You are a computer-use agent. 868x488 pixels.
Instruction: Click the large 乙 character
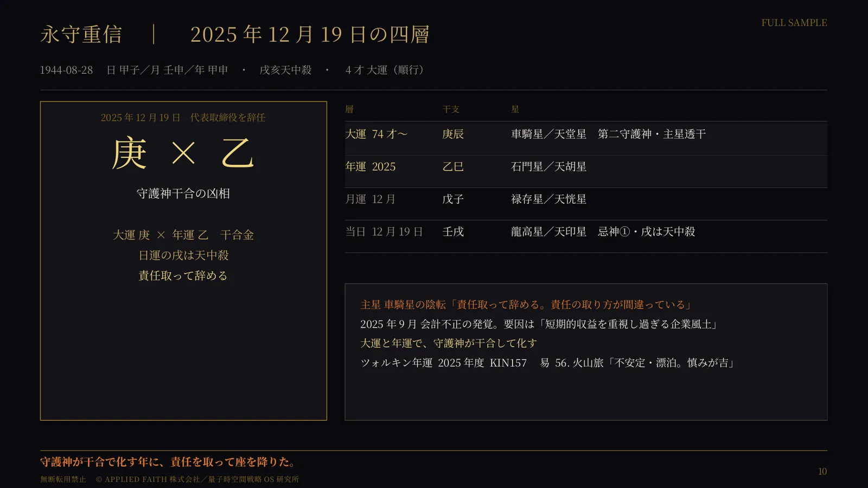(238, 153)
